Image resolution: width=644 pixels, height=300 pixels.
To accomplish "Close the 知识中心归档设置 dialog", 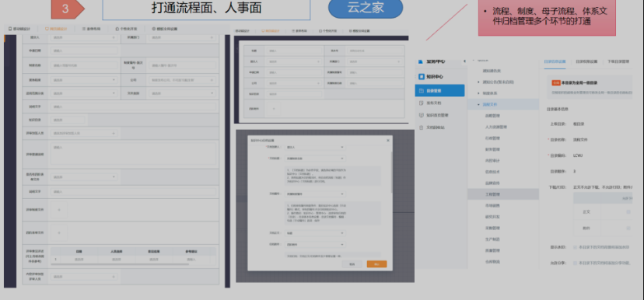I will [388, 141].
